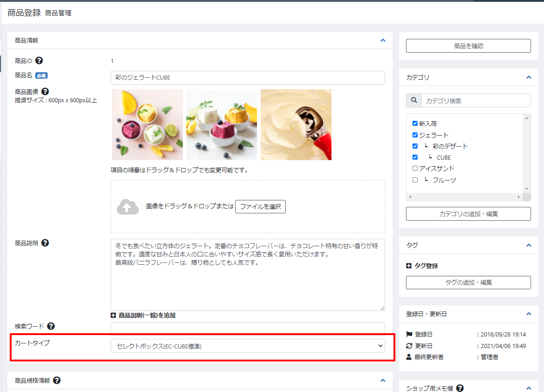Check the アイスサンド category checkbox
This screenshot has height=392, width=544.
415,168
